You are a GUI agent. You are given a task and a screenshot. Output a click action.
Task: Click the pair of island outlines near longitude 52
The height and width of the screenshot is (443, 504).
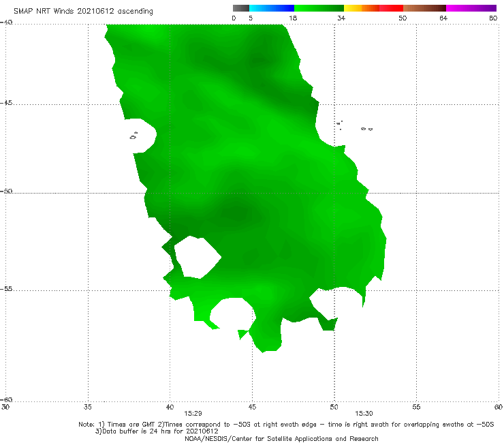(366, 129)
